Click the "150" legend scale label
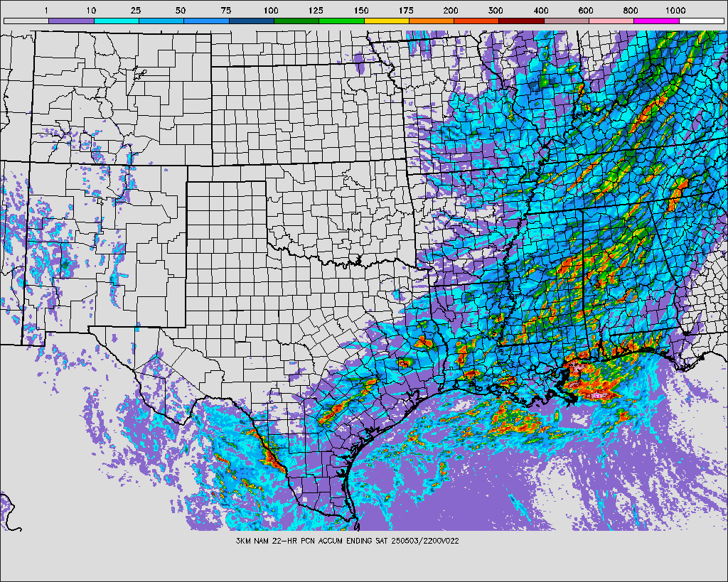The width and height of the screenshot is (728, 582). [x=360, y=10]
